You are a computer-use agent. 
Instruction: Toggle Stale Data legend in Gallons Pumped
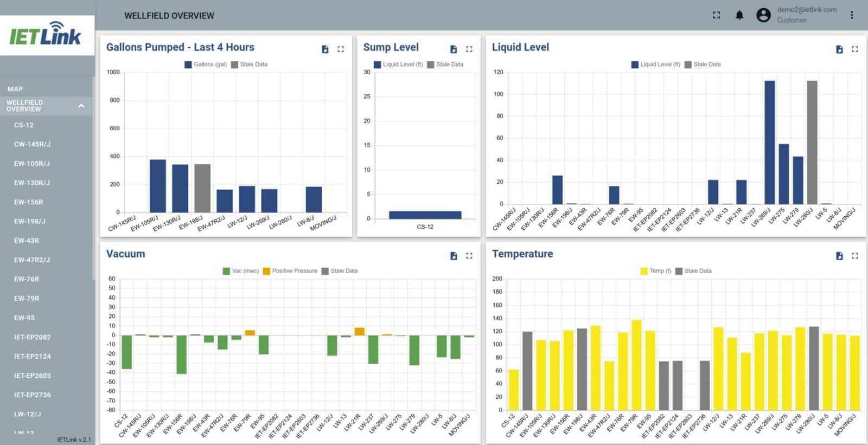(248, 65)
